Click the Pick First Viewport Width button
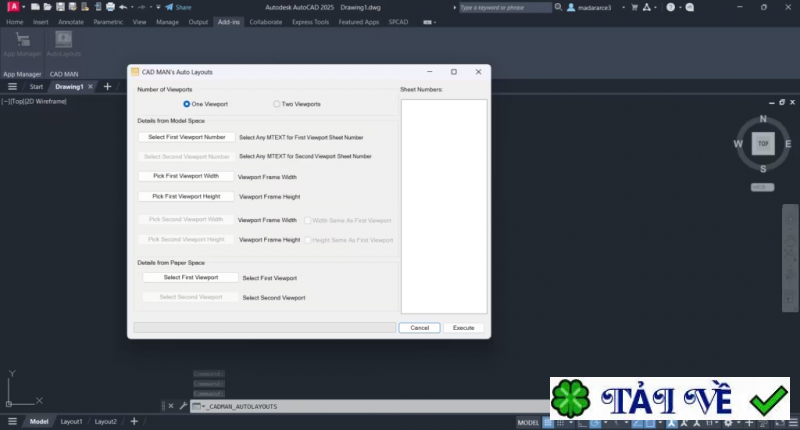This screenshot has height=430, width=800. coord(186,176)
